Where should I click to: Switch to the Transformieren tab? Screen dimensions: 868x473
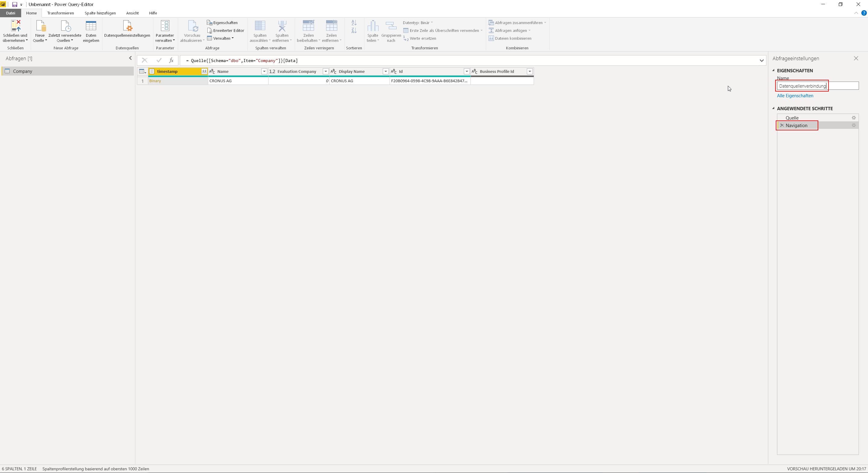tap(60, 13)
